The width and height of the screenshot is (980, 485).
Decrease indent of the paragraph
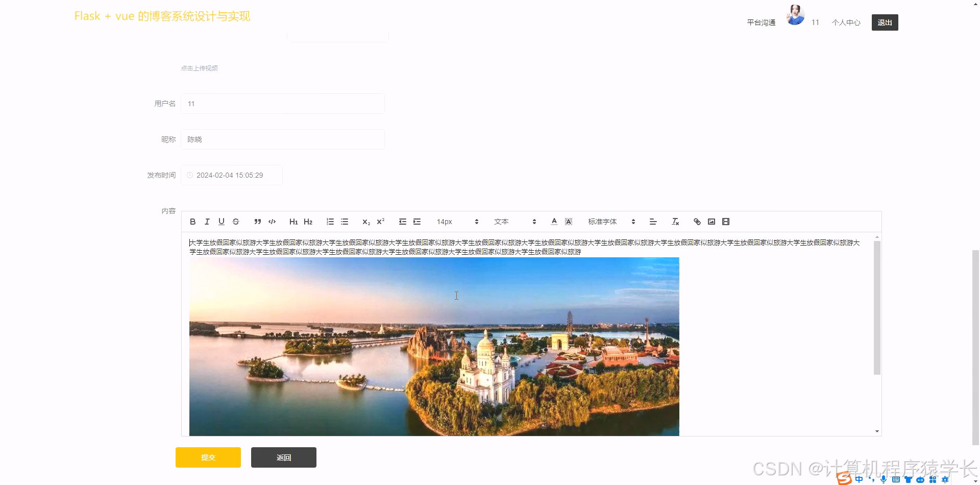coord(403,222)
